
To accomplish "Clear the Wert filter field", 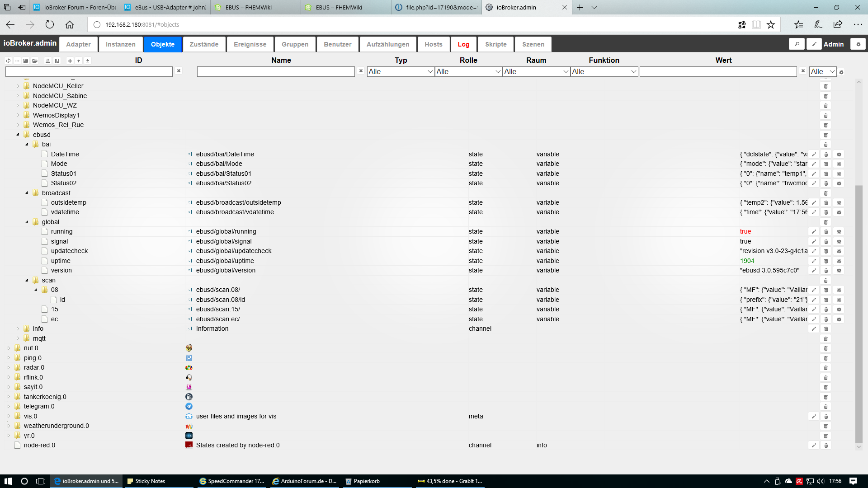I will tap(803, 71).
